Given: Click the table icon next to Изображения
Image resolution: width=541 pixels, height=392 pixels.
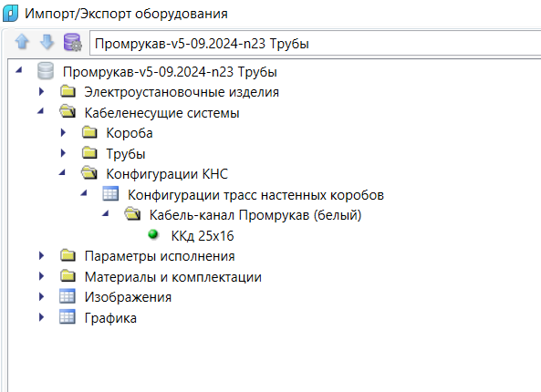Looking at the screenshot, I should pyautogui.click(x=68, y=296).
